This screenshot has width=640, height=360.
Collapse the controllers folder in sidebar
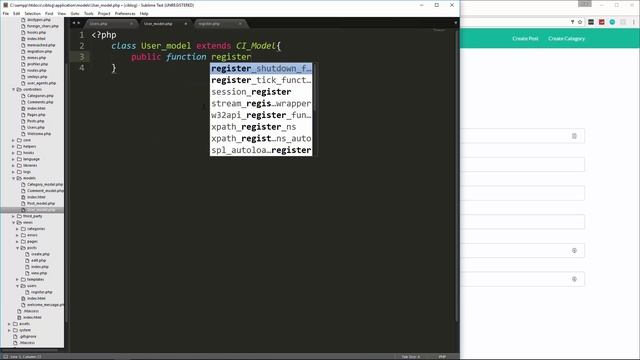click(x=13, y=89)
